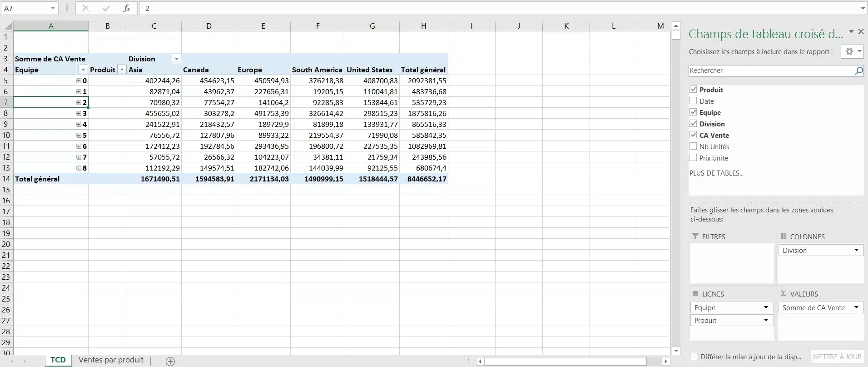
Task: Uncheck the Equipe field checkbox
Action: click(693, 112)
